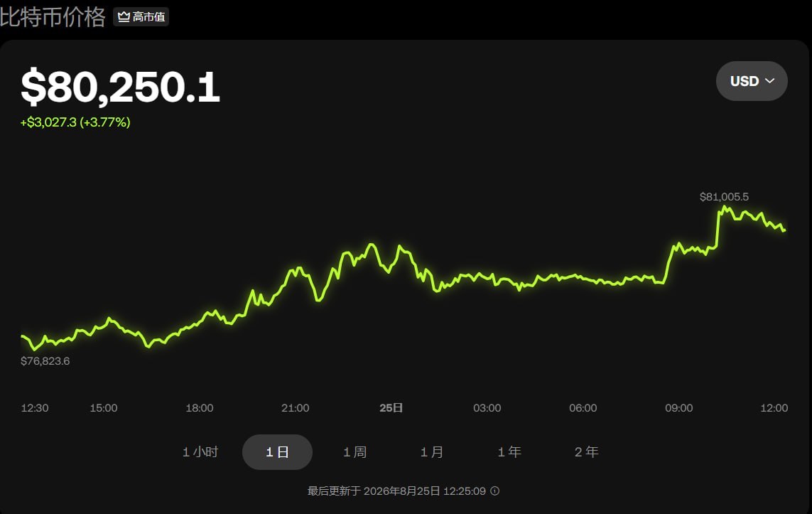Click the 高市值 badge
The height and width of the screenshot is (514, 812).
(x=141, y=16)
